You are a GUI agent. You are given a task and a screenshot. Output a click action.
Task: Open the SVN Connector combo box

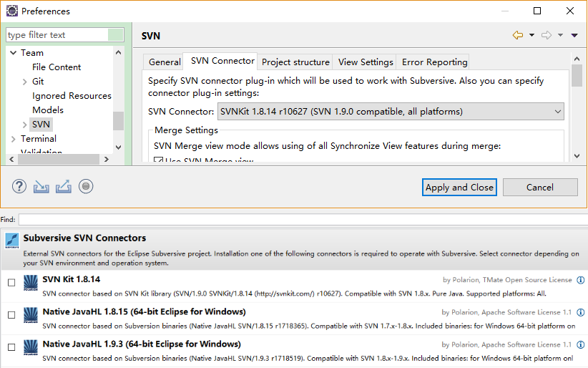391,112
